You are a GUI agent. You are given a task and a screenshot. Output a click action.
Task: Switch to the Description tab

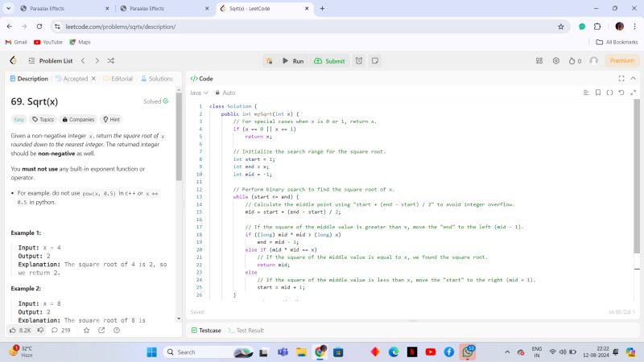point(29,78)
